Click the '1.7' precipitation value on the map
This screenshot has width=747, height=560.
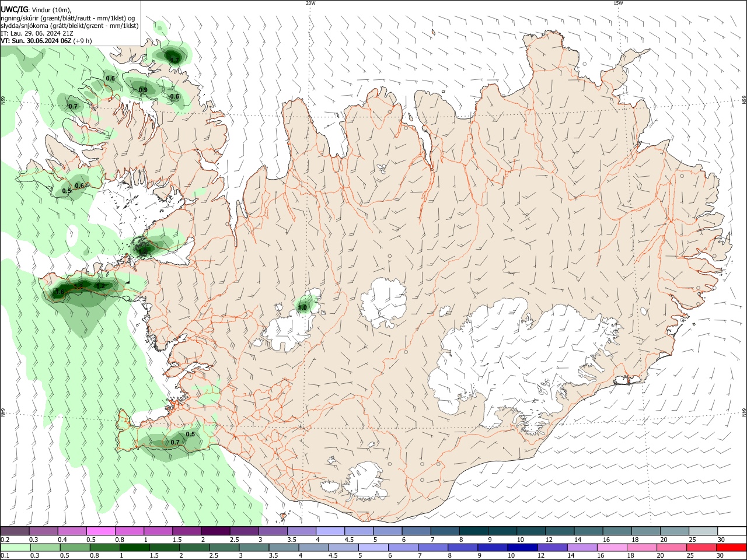pos(174,60)
